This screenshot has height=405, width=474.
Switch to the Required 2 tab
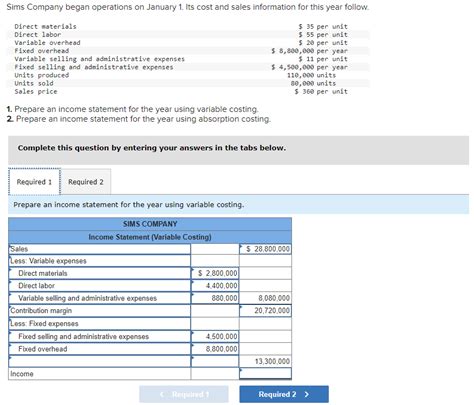pyautogui.click(x=86, y=182)
